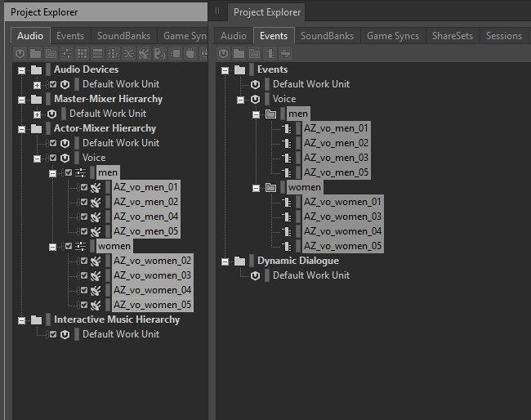This screenshot has height=420, width=531.
Task: Click the Dialogue Event arrows icon in Events toolbar
Action: pyautogui.click(x=286, y=53)
